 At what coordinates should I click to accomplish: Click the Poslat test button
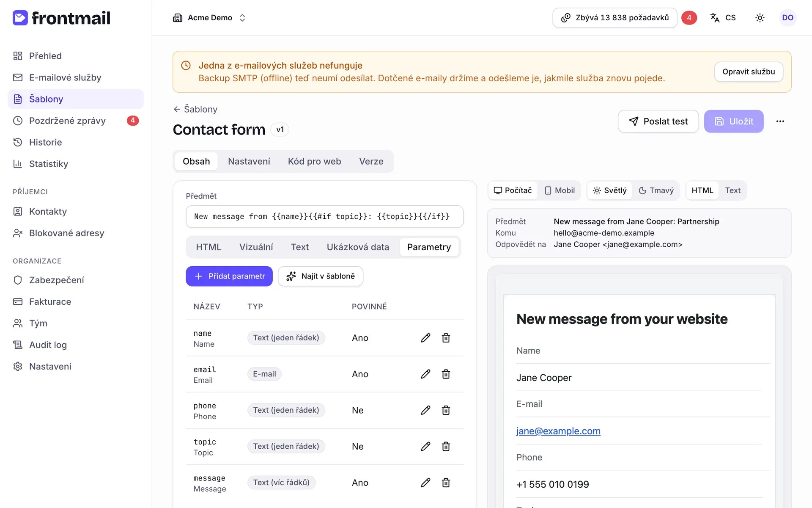[x=658, y=121]
